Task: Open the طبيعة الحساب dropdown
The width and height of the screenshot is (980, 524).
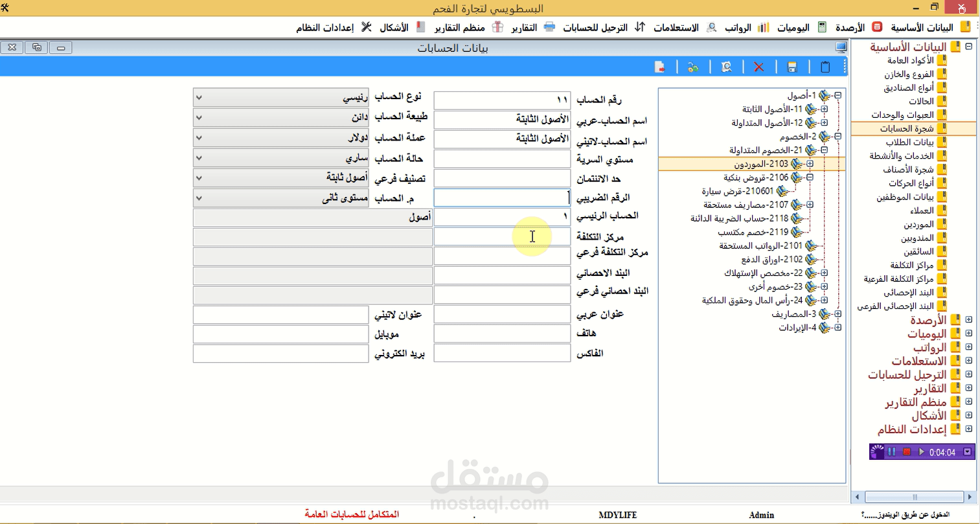Action: [x=280, y=118]
